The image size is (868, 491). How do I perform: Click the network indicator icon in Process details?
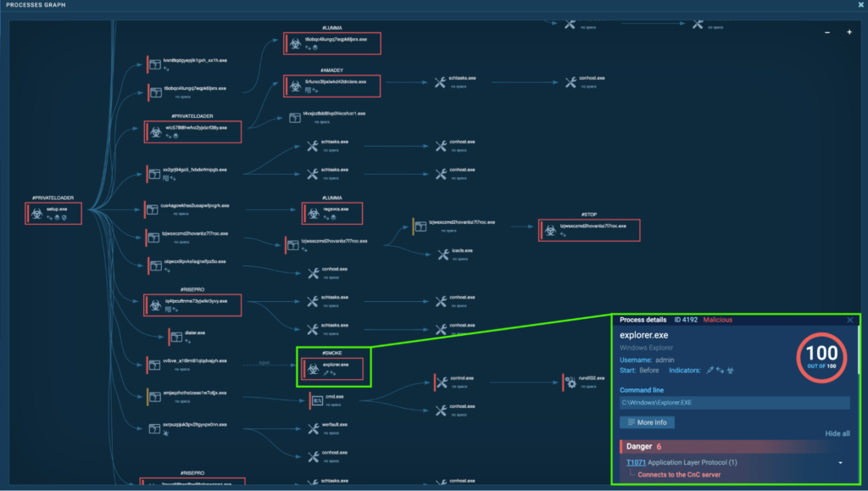click(x=720, y=370)
